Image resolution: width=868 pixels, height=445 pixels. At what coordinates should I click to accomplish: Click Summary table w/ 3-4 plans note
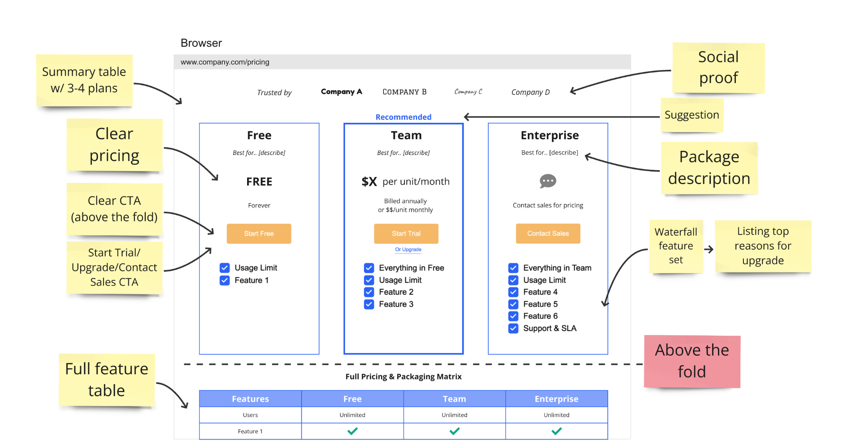click(84, 80)
